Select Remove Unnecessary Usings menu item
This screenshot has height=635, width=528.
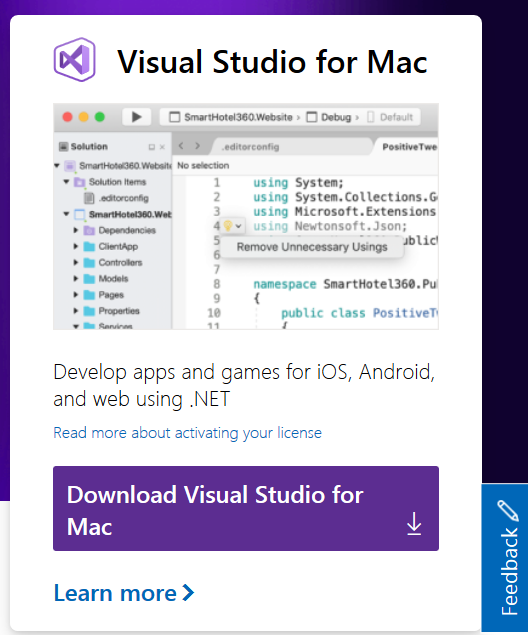[312, 247]
